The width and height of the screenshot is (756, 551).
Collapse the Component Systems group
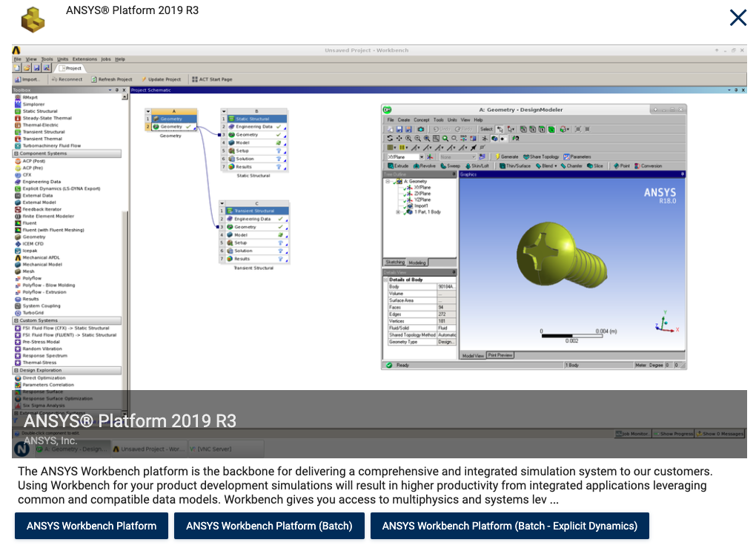pos(16,154)
